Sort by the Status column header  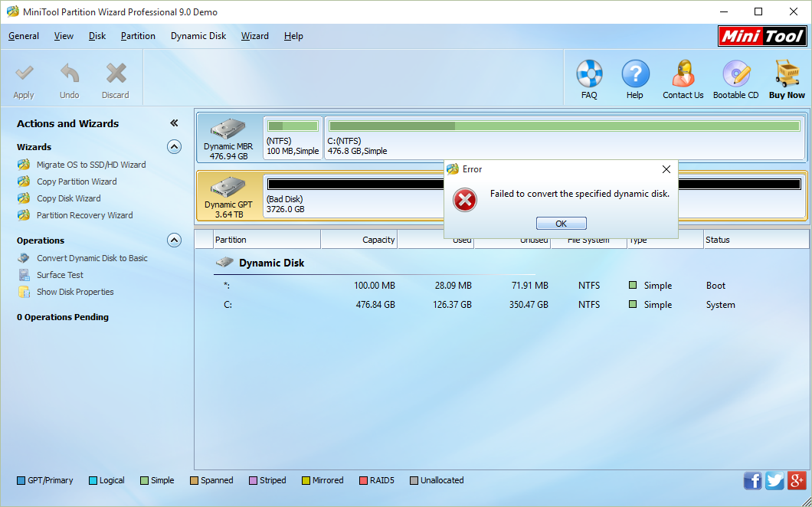point(755,240)
